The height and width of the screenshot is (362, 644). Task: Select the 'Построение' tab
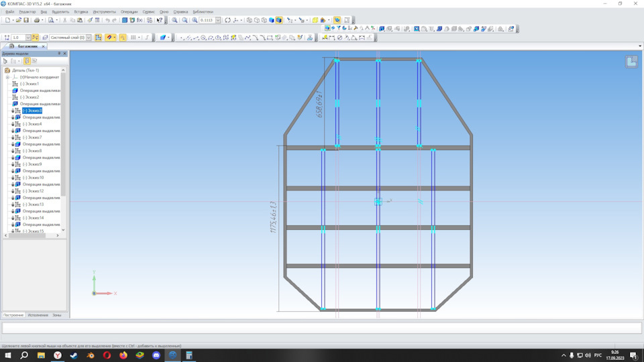pyautogui.click(x=13, y=315)
